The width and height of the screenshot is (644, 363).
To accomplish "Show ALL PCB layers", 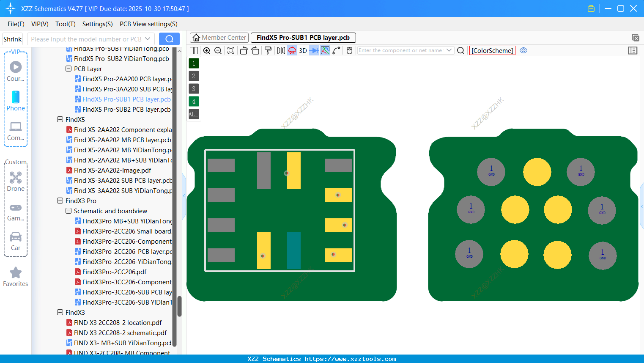I will (194, 114).
